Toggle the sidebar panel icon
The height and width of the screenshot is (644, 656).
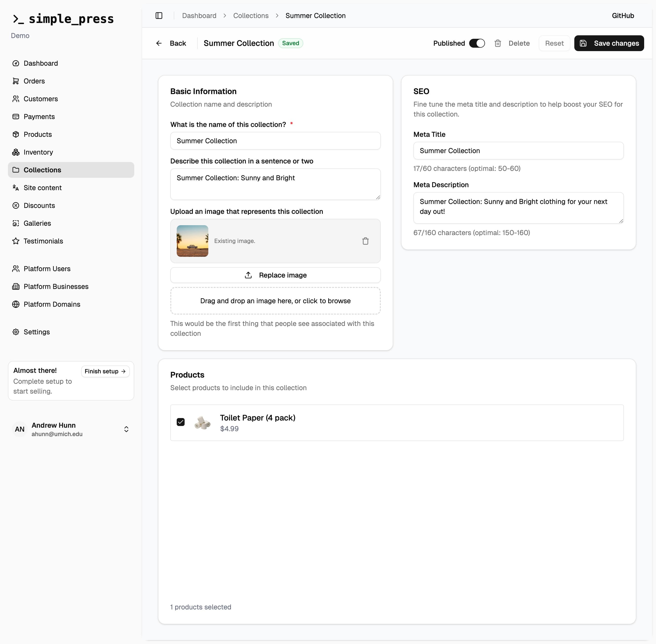[x=159, y=16]
